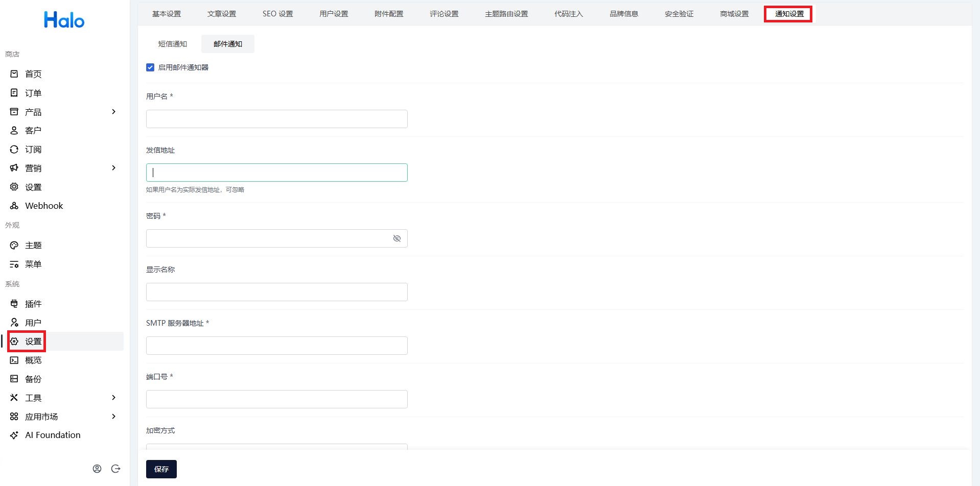
Task: Open the 安全验证 settings tab
Action: [x=679, y=14]
